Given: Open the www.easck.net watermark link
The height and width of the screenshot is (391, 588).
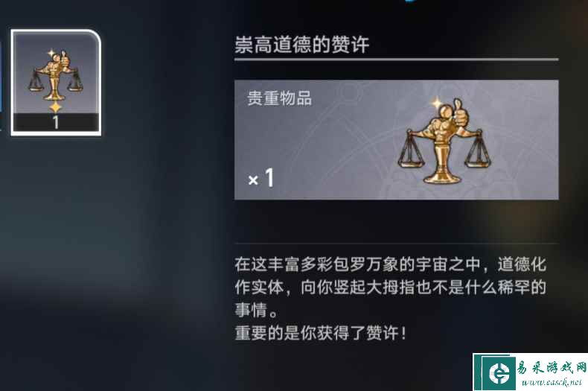Looking at the screenshot, I should 552,382.
